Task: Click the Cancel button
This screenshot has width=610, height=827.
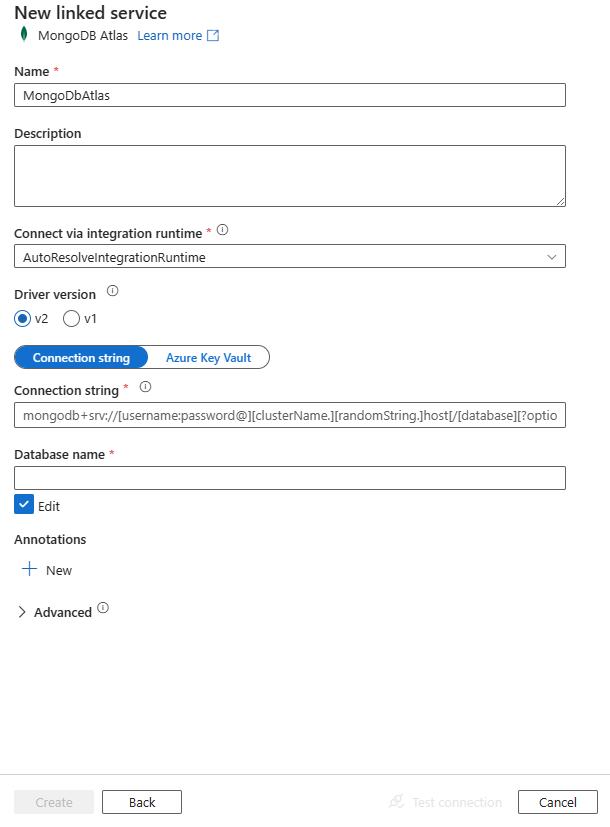Action: (x=557, y=801)
